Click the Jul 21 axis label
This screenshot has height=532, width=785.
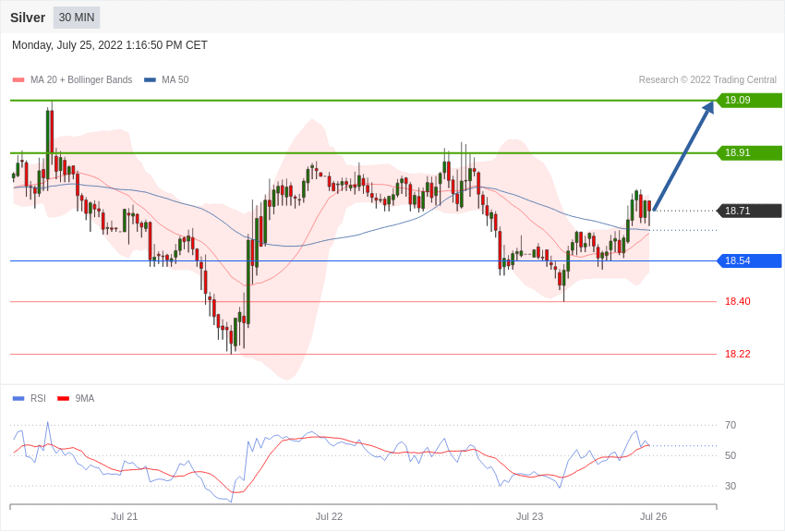point(124,516)
